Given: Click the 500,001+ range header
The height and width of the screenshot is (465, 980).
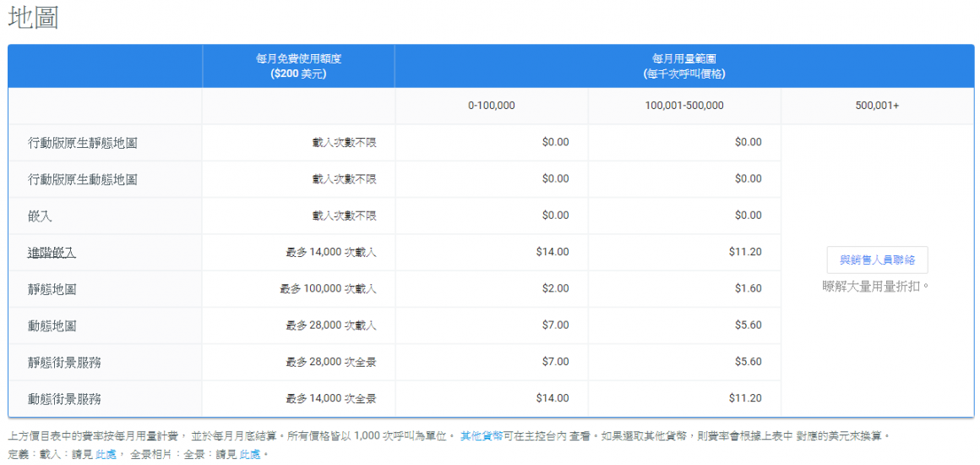Looking at the screenshot, I should pos(877,106).
